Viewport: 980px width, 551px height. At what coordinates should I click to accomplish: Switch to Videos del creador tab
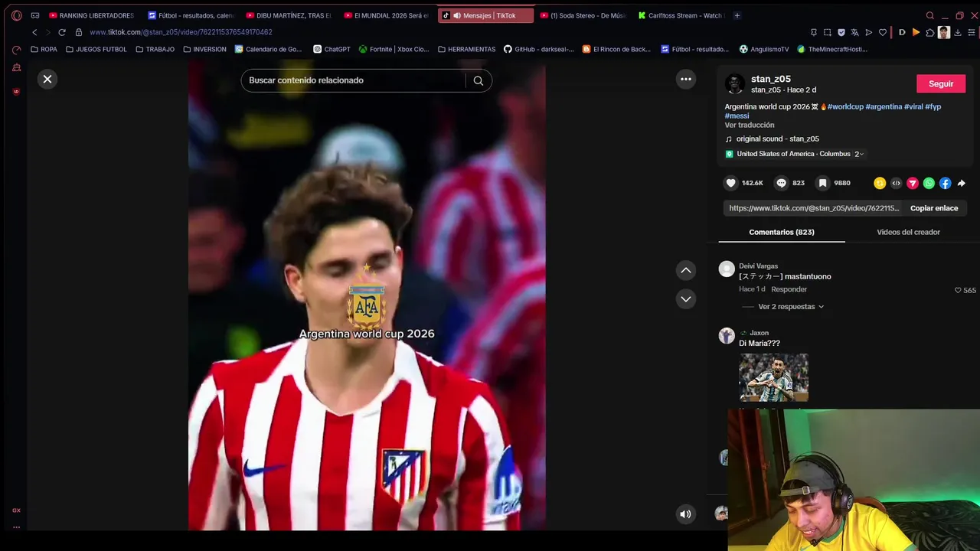click(x=908, y=232)
